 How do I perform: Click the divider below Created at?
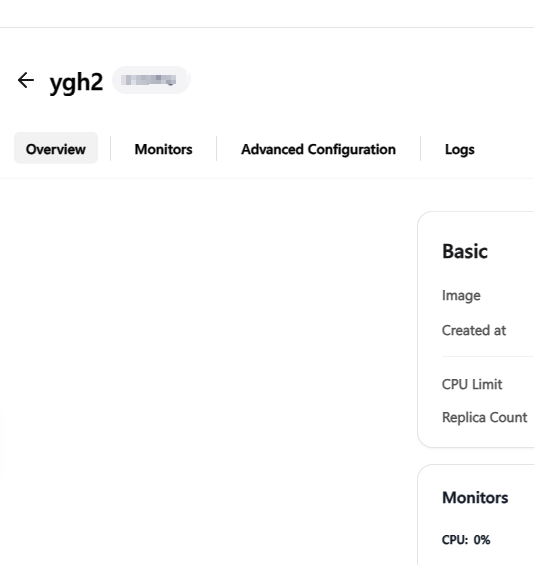[488, 356]
